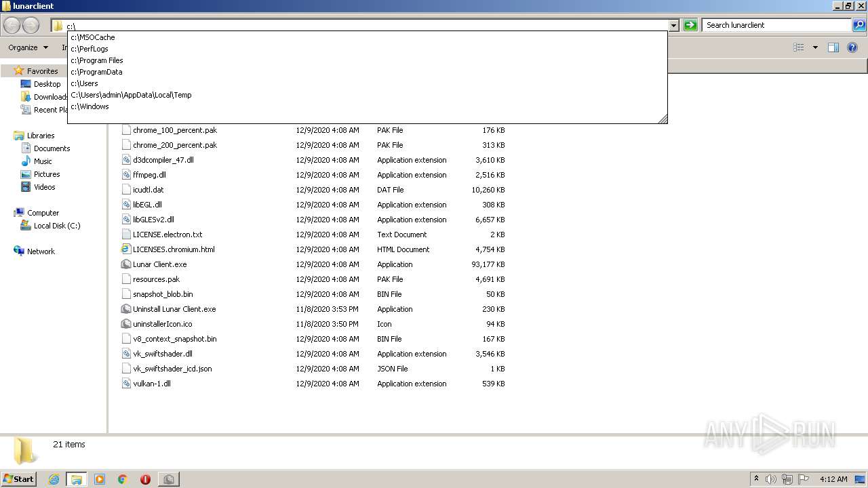Open the Videos library
Viewport: 868px width, 488px height.
(44, 187)
